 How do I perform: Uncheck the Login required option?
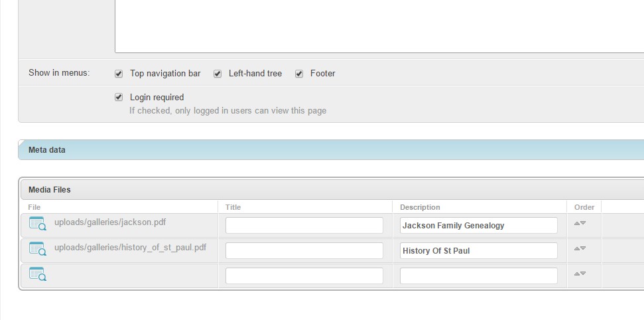pyautogui.click(x=119, y=98)
